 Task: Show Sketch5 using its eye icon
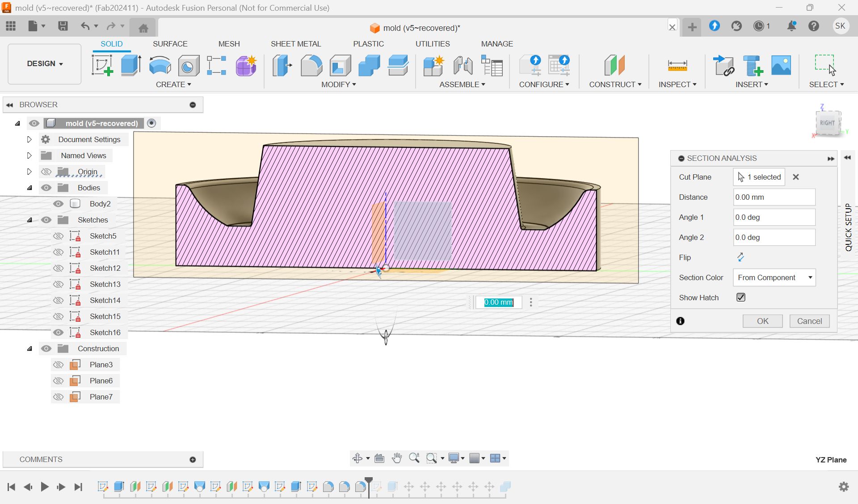tap(58, 236)
